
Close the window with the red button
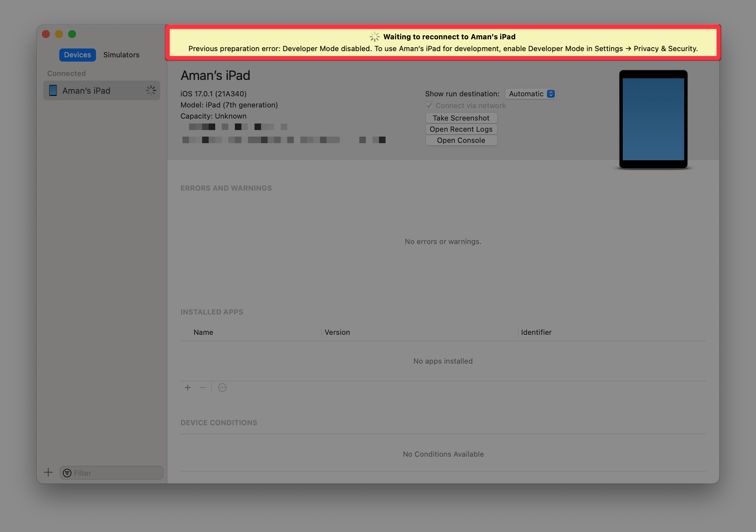[x=46, y=34]
